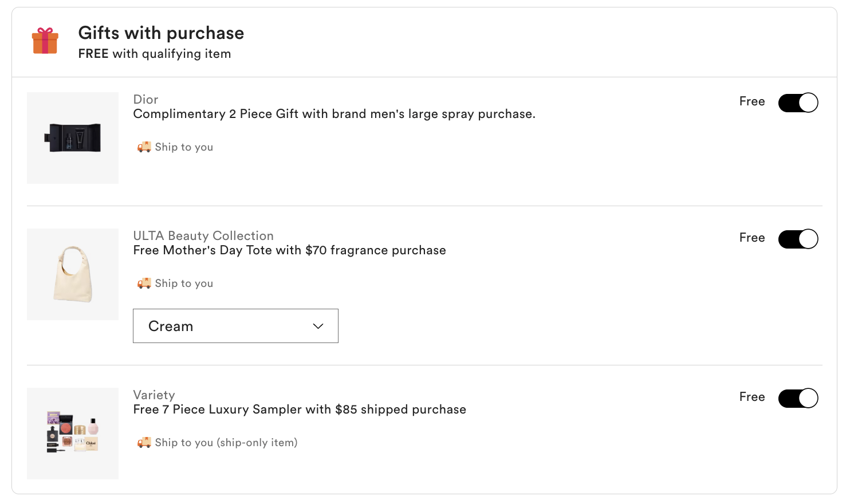Open Free 7 Piece Luxury Sampler title
The width and height of the screenshot is (850, 504).
(300, 409)
